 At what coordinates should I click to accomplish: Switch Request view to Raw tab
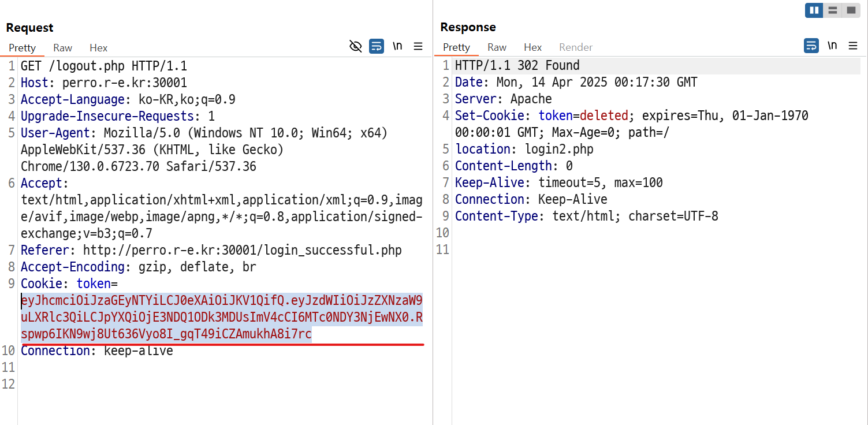click(x=63, y=48)
